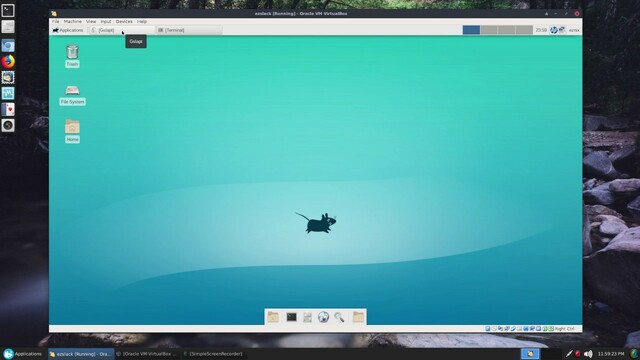Image resolution: width=640 pixels, height=360 pixels.
Task: Switch to the fourth workspace in guest pager
Action: (x=524, y=30)
